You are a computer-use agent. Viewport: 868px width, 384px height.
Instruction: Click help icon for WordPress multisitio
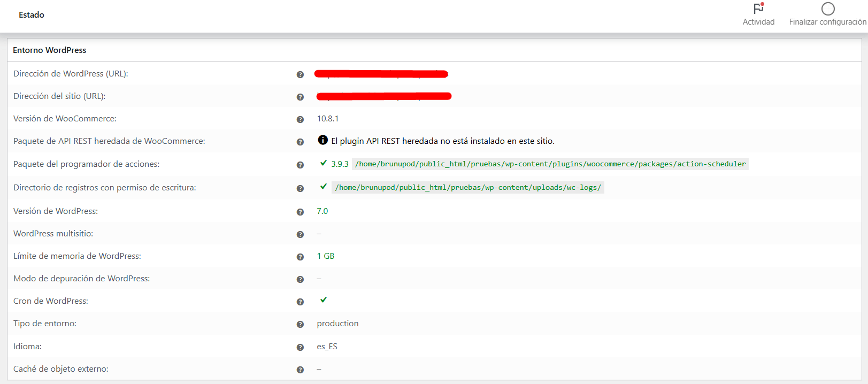pyautogui.click(x=300, y=234)
